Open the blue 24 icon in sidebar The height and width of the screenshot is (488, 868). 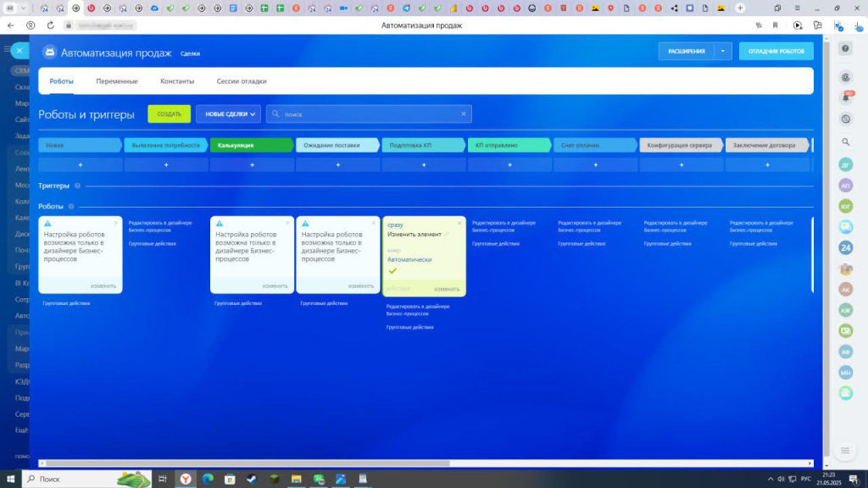(x=845, y=247)
